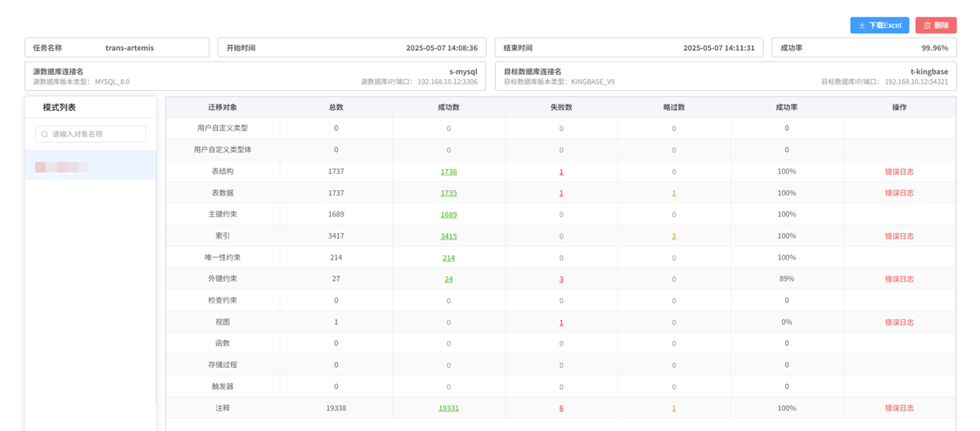View 错误日志 for the 表数据 row
The width and height of the screenshot is (980, 431).
coord(899,193)
